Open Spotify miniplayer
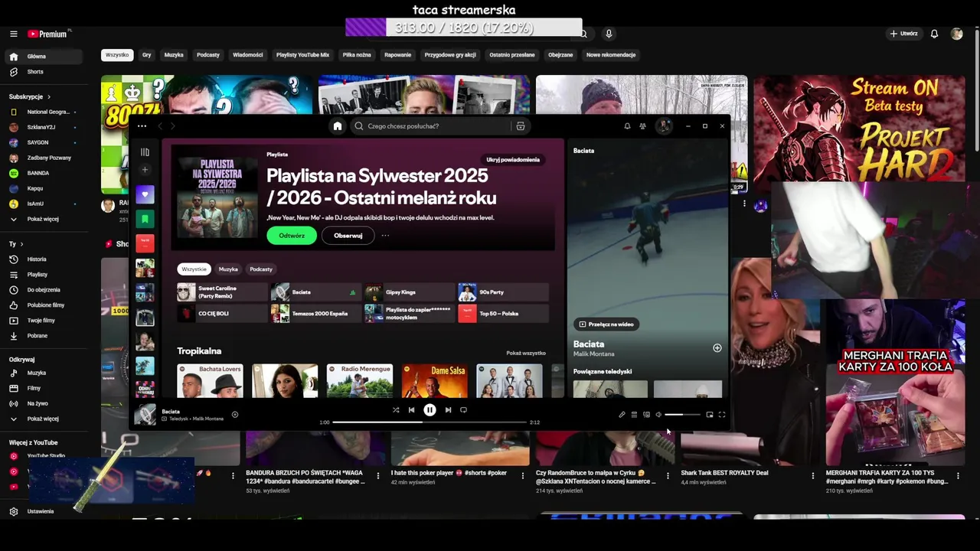 (x=710, y=415)
